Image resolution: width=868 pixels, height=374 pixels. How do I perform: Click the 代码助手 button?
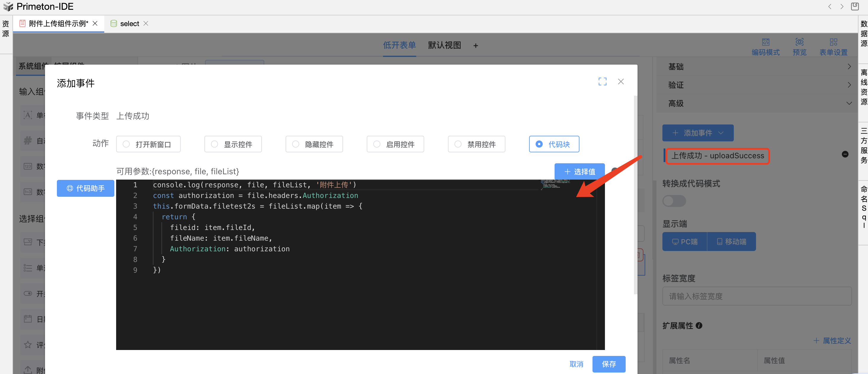[x=86, y=188]
